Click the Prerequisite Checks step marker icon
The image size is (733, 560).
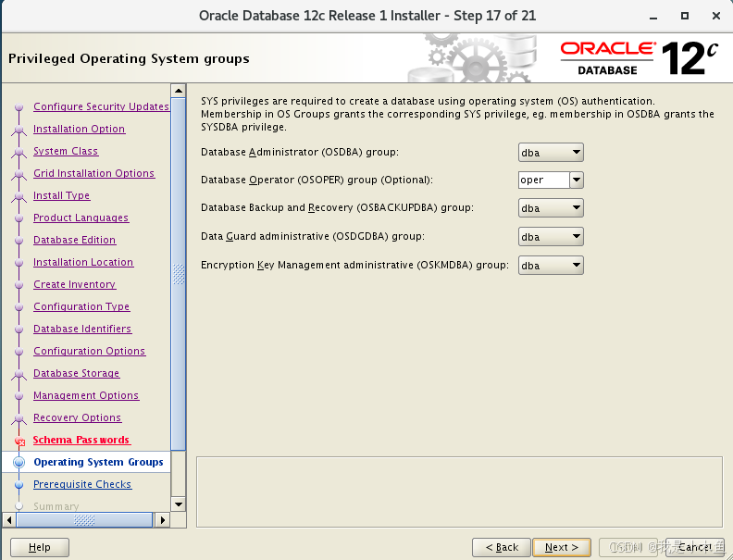(19, 485)
